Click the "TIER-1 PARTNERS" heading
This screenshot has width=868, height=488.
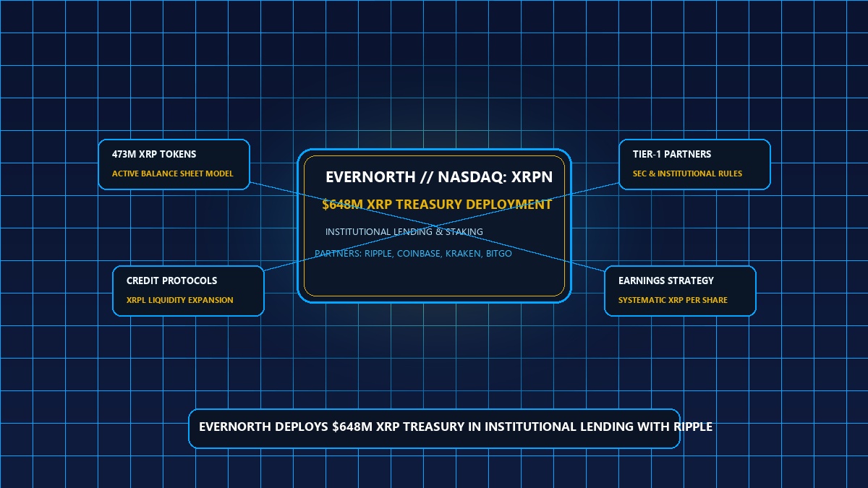(x=672, y=154)
